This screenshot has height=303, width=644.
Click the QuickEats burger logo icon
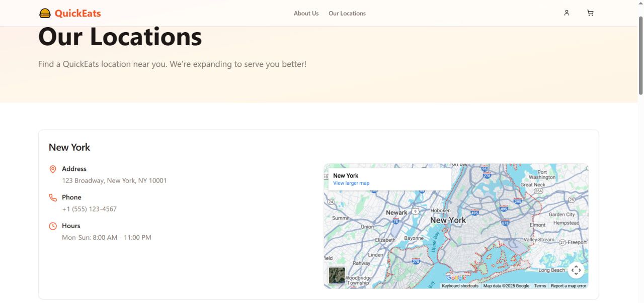tap(45, 13)
